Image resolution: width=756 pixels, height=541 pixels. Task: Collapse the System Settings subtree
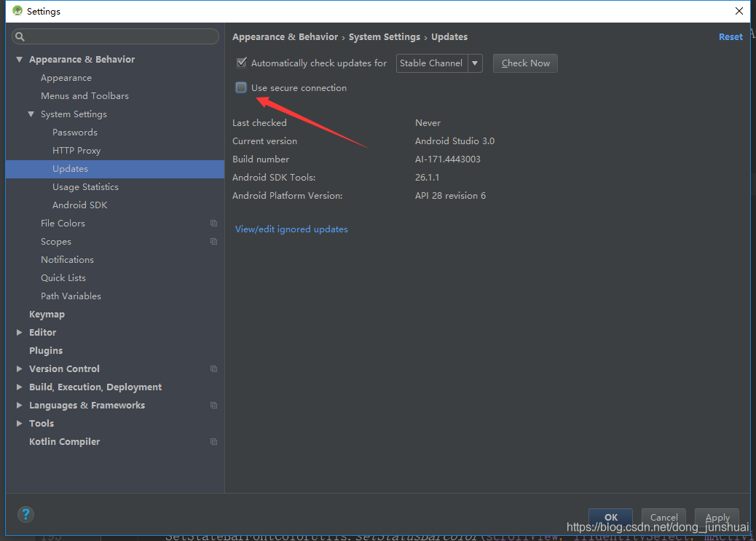pyautogui.click(x=31, y=114)
